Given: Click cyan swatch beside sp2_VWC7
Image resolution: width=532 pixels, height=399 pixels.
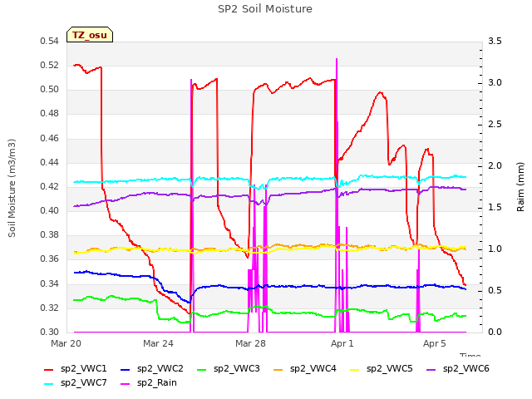Looking at the screenshot, I should [49, 384].
